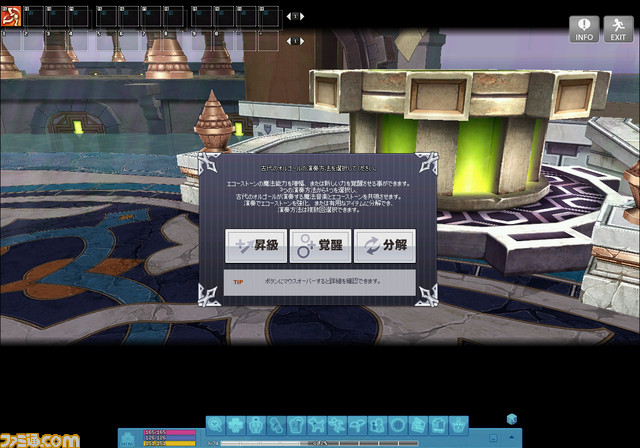
Task: Open the magnifier-with-heart icon in the bottom menu
Action: pyautogui.click(x=216, y=425)
